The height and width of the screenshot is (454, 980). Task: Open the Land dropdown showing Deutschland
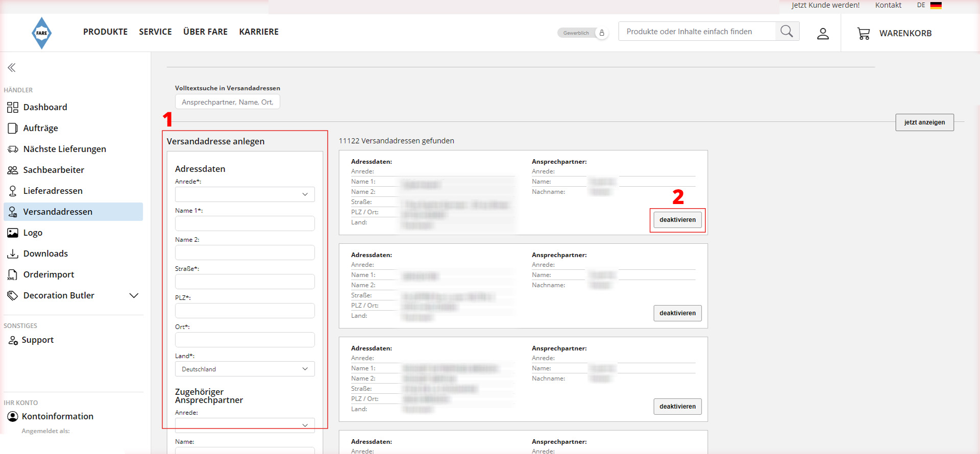pos(245,369)
